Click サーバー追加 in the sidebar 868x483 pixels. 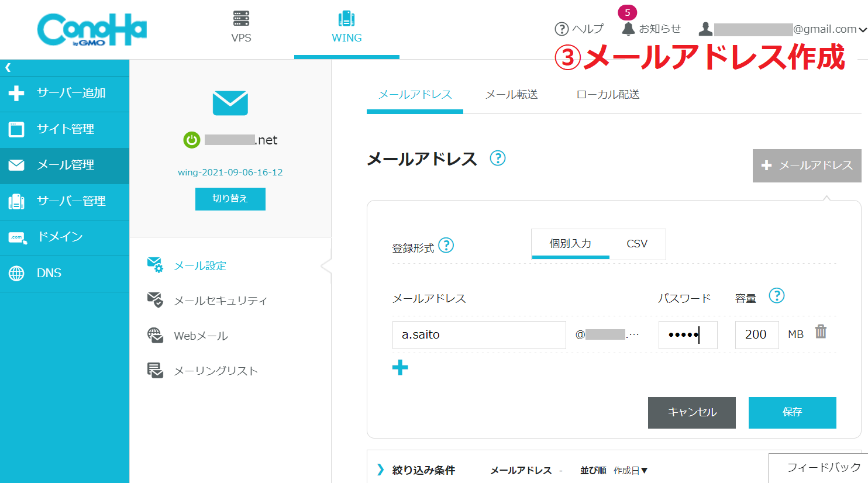click(64, 93)
